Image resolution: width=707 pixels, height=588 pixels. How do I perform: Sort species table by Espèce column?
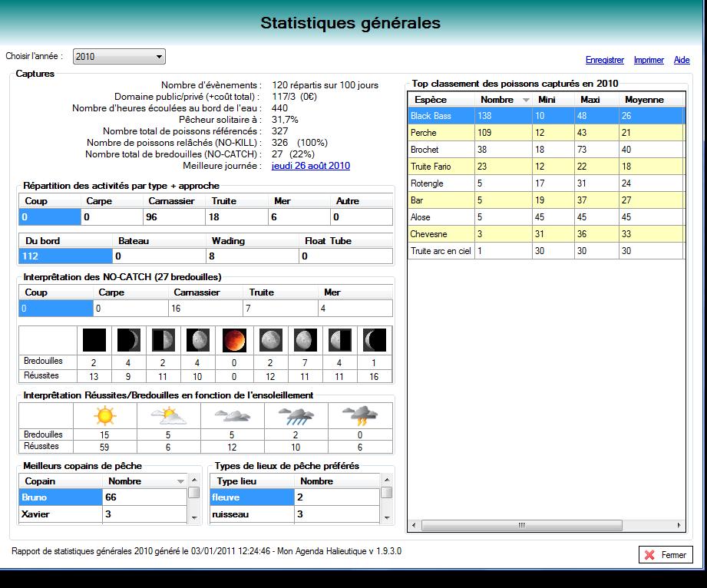pos(441,100)
